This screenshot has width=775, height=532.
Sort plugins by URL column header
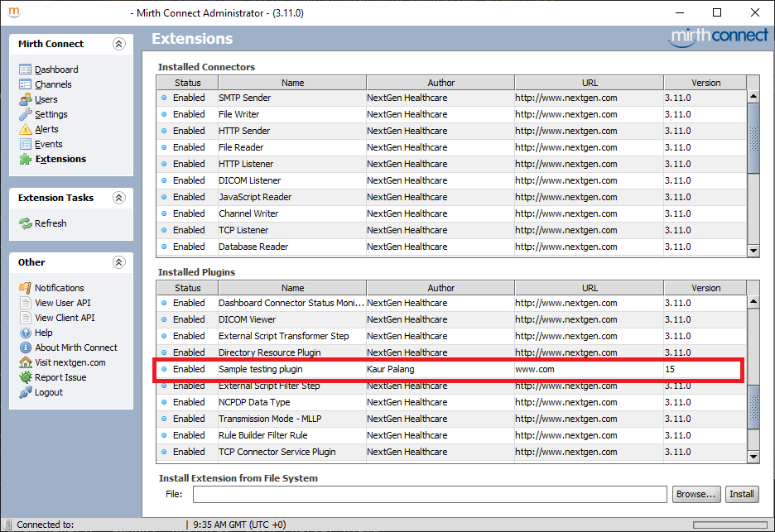(590, 288)
